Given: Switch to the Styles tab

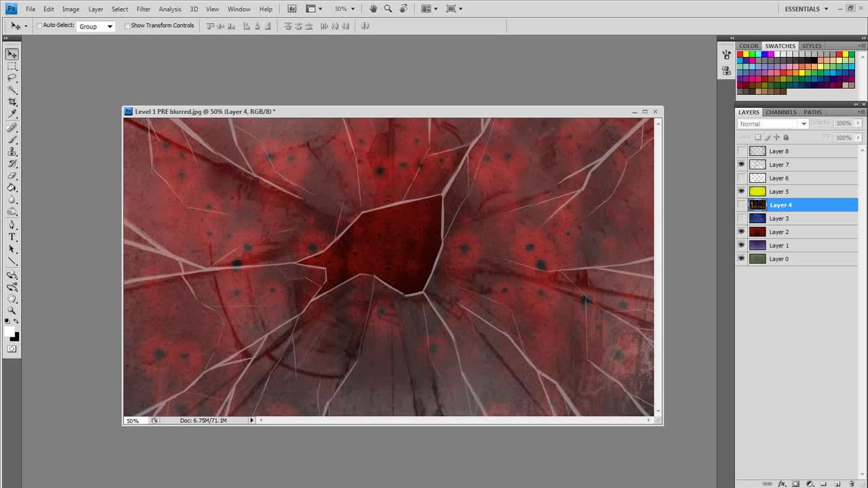Looking at the screenshot, I should click(812, 46).
